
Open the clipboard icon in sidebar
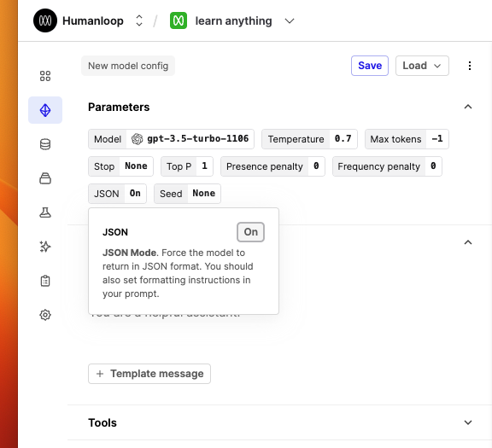tap(45, 281)
